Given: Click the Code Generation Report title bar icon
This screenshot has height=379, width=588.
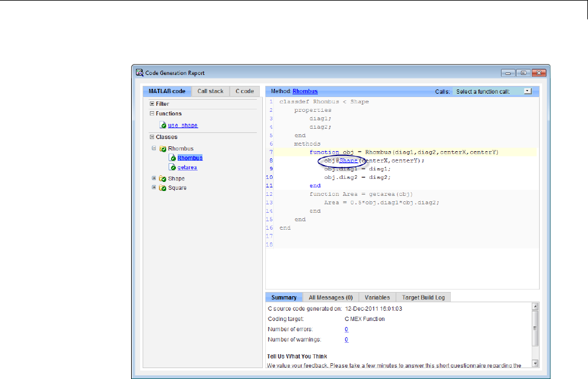Looking at the screenshot, I should coord(140,73).
